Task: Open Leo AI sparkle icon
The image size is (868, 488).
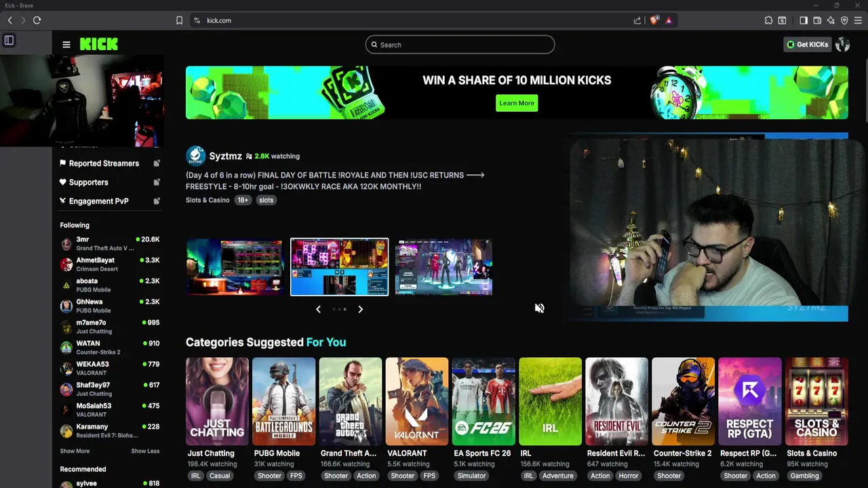Action: [831, 20]
